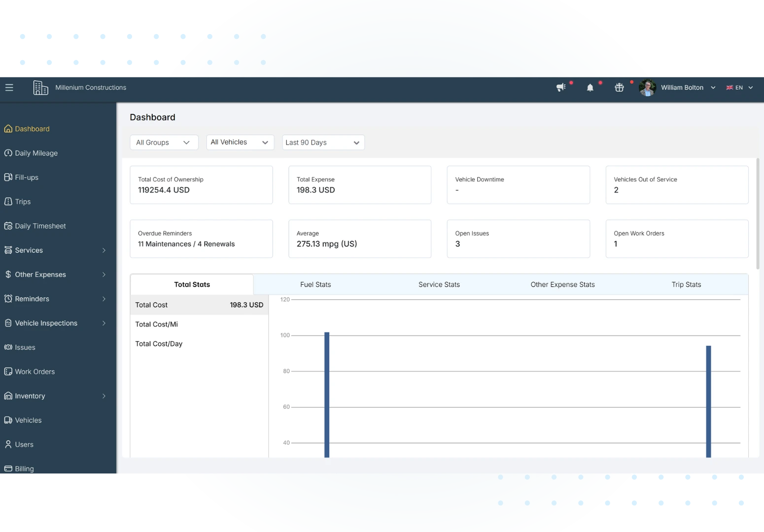Open the Issues page
The width and height of the screenshot is (764, 532).
tap(25, 347)
